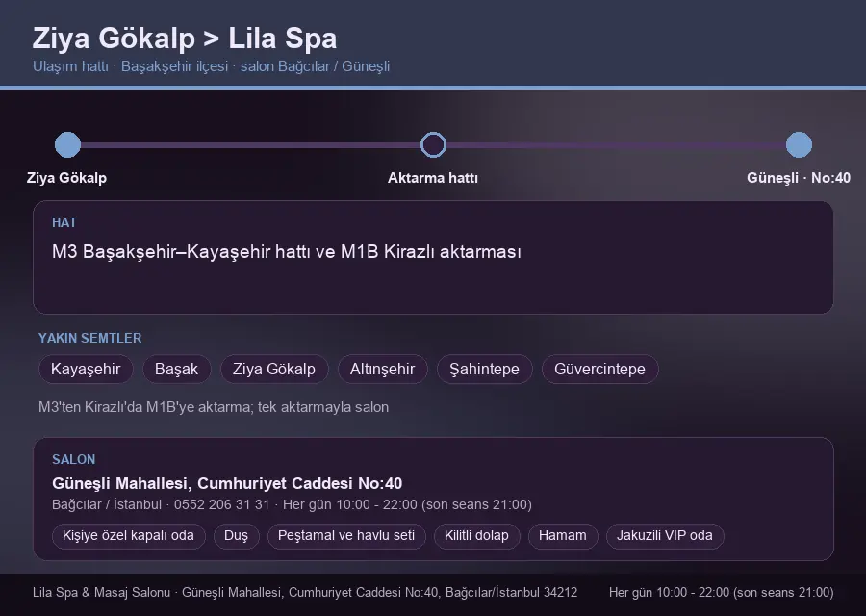The width and height of the screenshot is (866, 616).
Task: Click the Aktarma hattı hollow node circle
Action: (x=433, y=144)
